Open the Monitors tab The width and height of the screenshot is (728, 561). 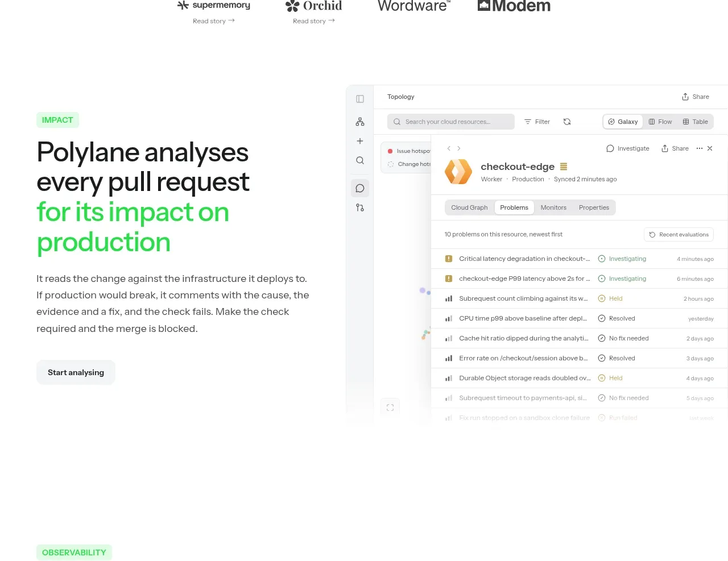point(553,207)
